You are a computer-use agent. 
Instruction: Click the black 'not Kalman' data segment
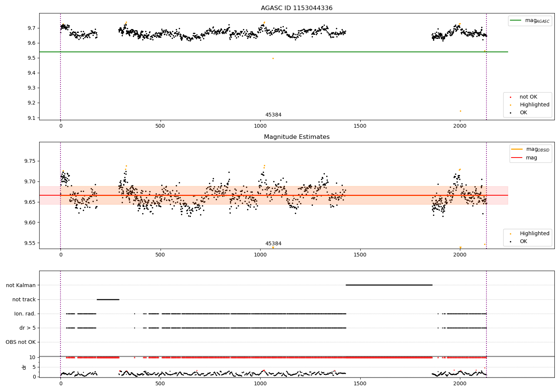(x=389, y=285)
